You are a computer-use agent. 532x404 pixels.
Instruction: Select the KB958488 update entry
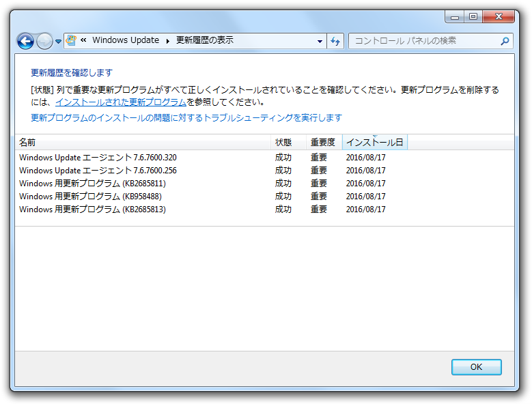pyautogui.click(x=90, y=197)
